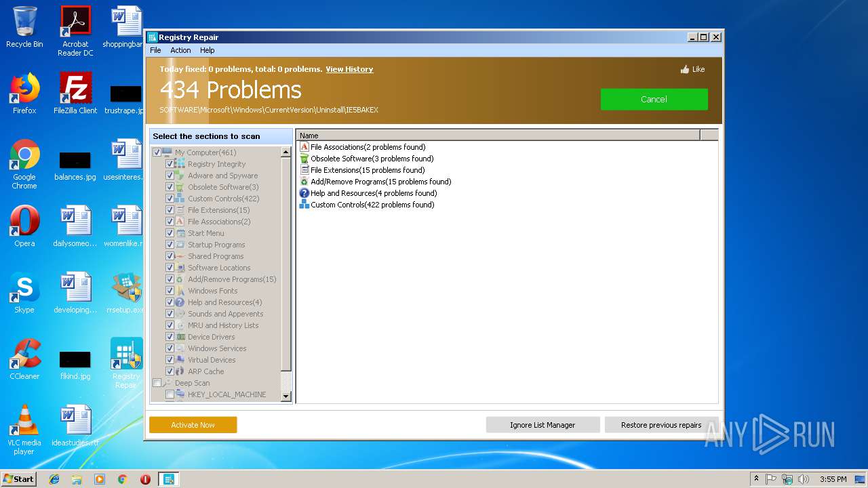Open VLC media player shortcut
Screen dimensions: 868x488
(x=24, y=430)
